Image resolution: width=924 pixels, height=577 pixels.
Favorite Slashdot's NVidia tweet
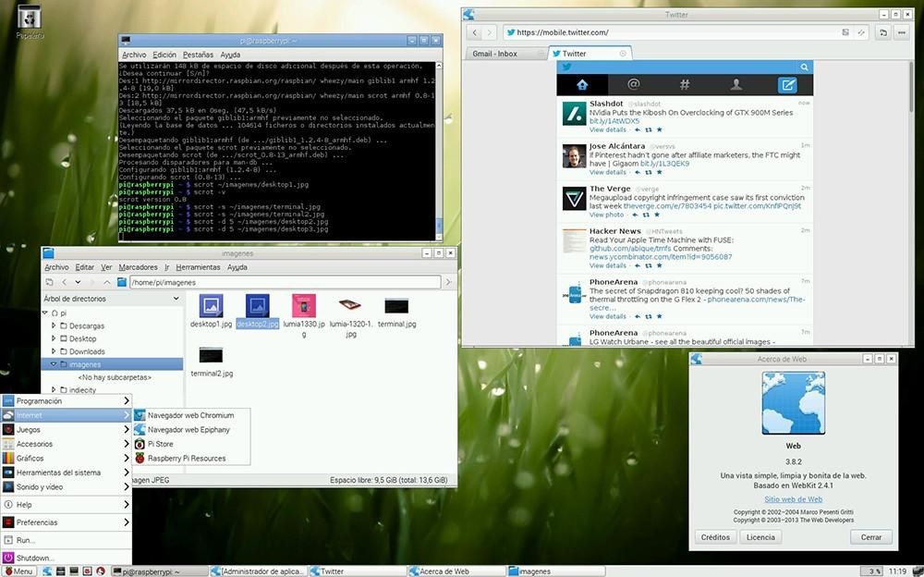(660, 129)
